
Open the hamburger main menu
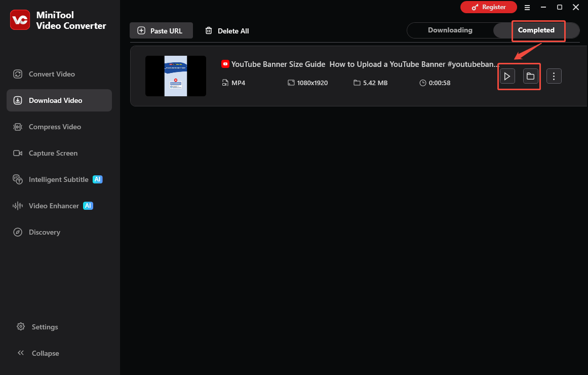[527, 7]
